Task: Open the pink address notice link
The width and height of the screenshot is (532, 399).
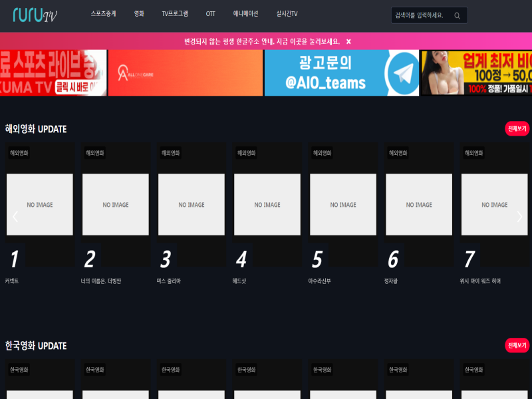Action: coord(261,41)
